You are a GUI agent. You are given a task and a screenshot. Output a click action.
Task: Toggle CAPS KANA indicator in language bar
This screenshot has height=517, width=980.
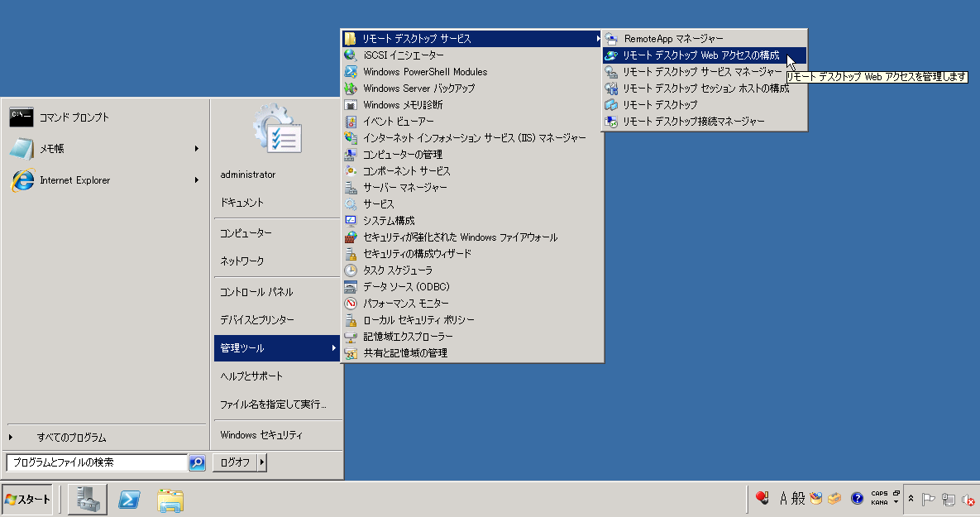tap(879, 498)
